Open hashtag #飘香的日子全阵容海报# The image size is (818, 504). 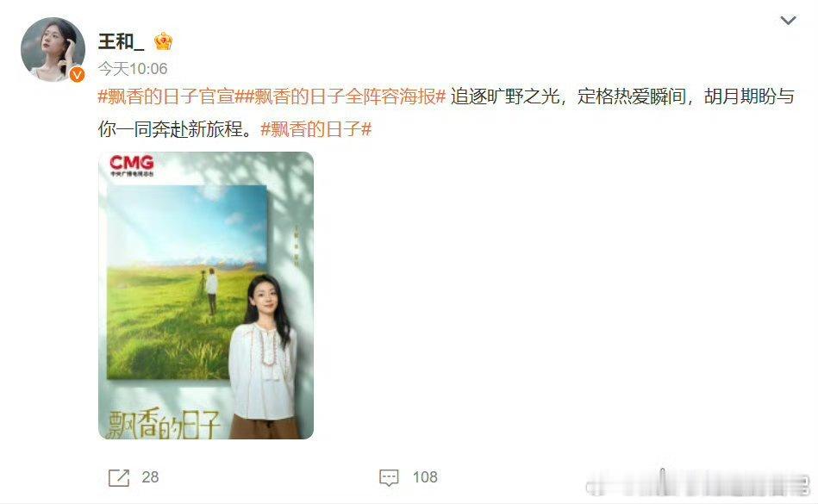[346, 96]
